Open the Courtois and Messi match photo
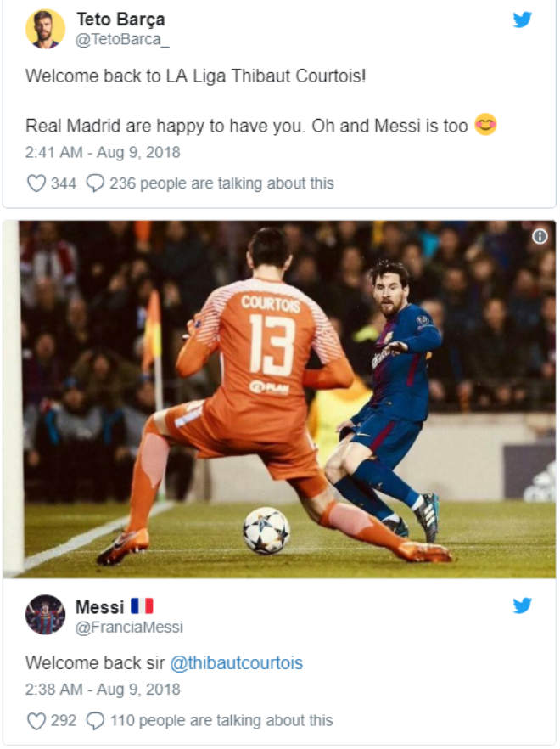 [280, 399]
